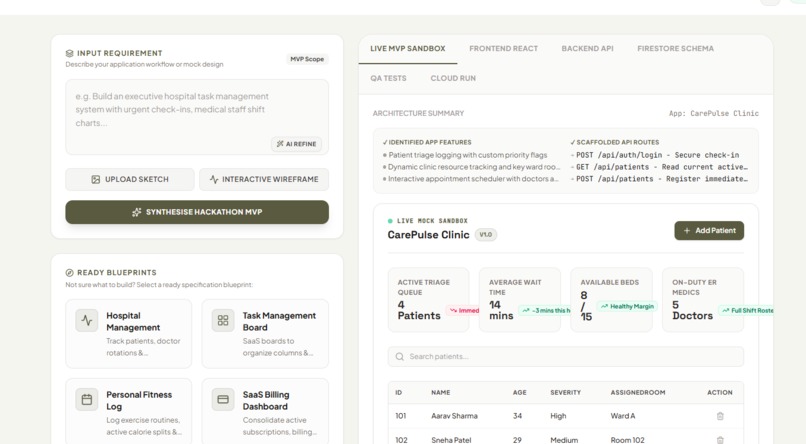The height and width of the screenshot is (444, 806).
Task: Click the High severity cell
Action: tap(558, 416)
